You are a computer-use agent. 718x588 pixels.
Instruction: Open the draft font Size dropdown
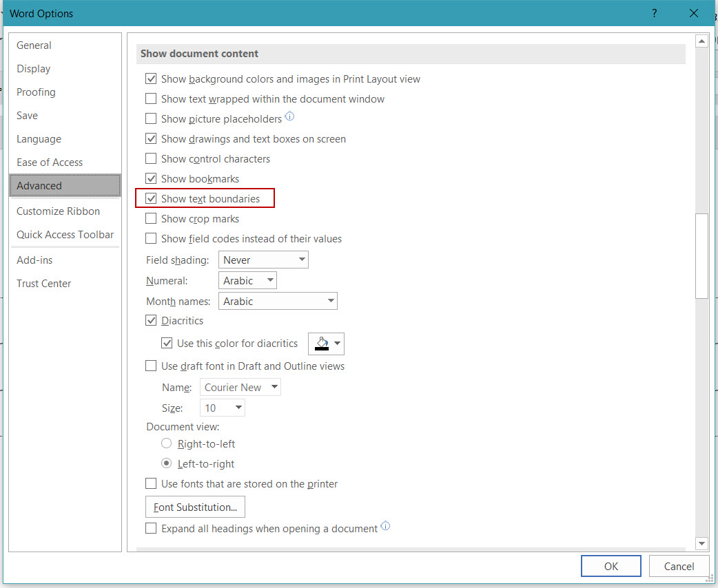pos(223,408)
